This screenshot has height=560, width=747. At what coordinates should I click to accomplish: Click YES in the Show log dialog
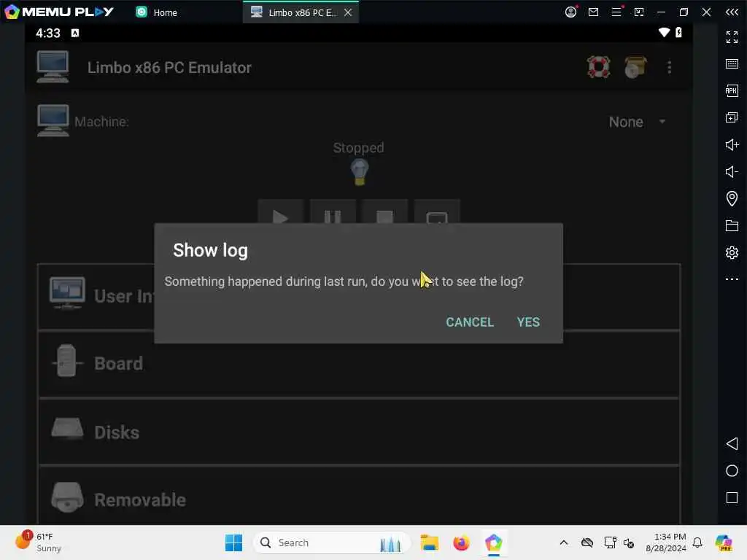[x=528, y=322]
